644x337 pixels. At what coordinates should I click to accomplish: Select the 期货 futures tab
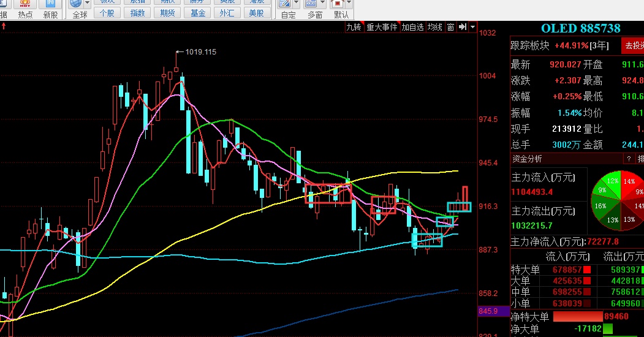[166, 13]
